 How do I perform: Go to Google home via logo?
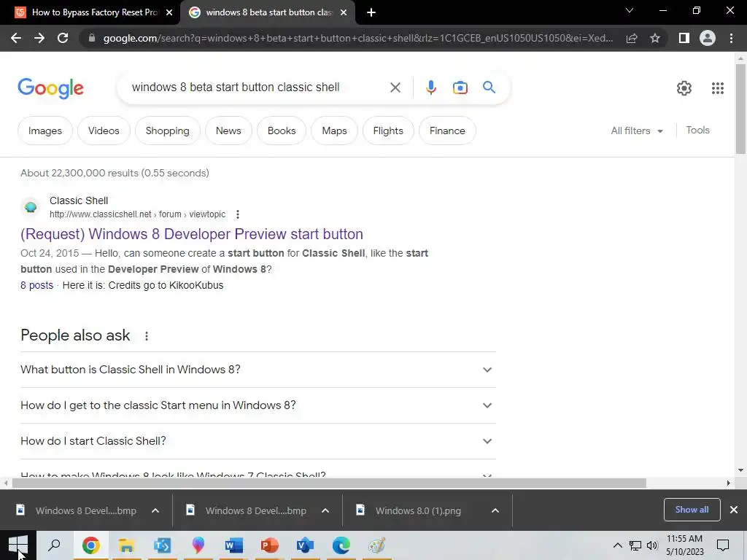[50, 88]
